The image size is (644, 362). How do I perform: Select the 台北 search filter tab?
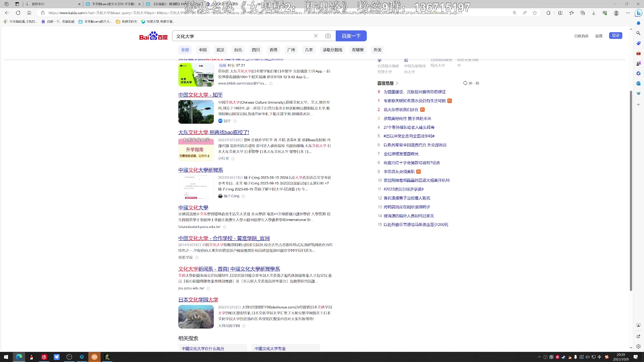(x=238, y=50)
